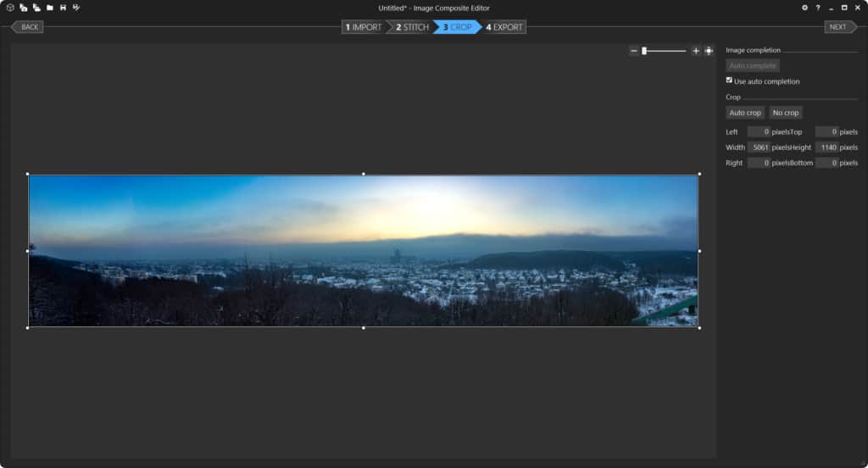Zoom out with the minus button
This screenshot has width=868, height=468.
633,51
